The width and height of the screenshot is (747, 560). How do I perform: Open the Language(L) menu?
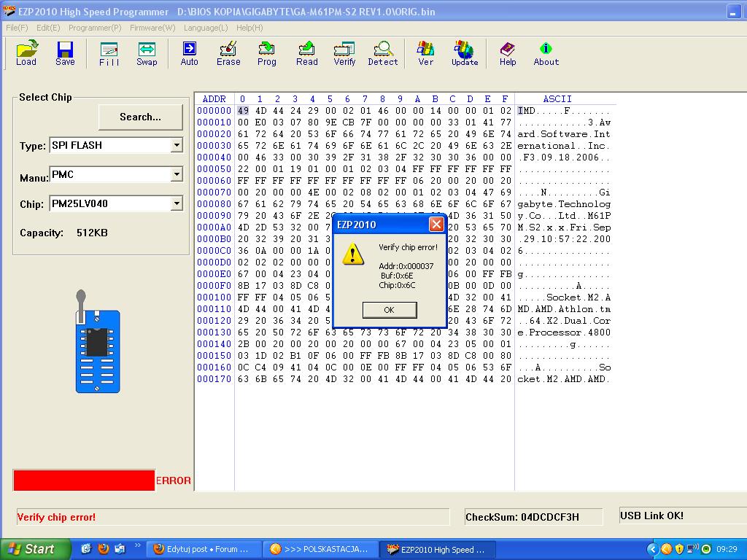[x=206, y=28]
